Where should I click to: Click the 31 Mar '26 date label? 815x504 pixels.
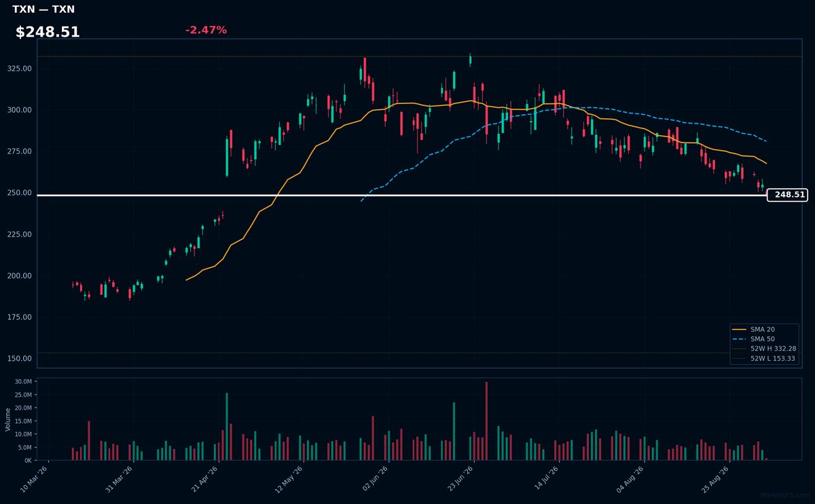(x=120, y=479)
